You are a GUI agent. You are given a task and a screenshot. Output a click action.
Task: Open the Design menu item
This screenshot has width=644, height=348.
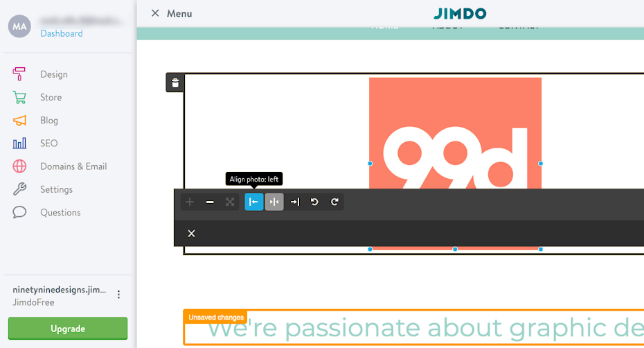pos(53,74)
